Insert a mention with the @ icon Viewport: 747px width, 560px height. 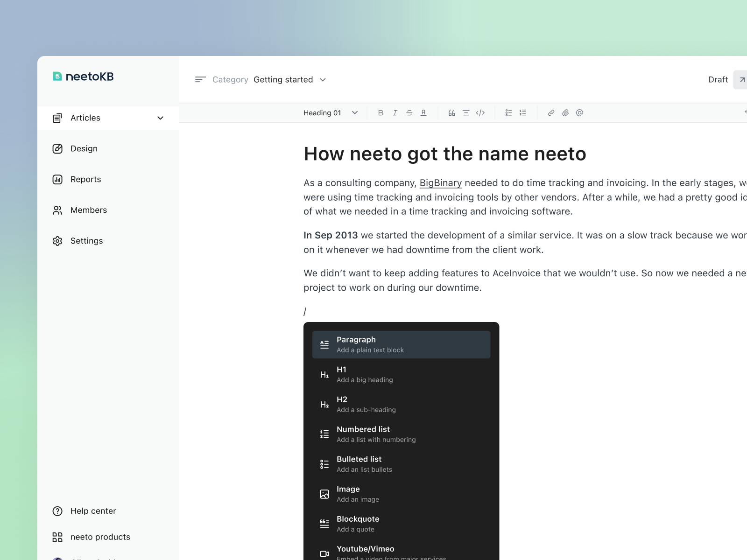[x=579, y=112]
